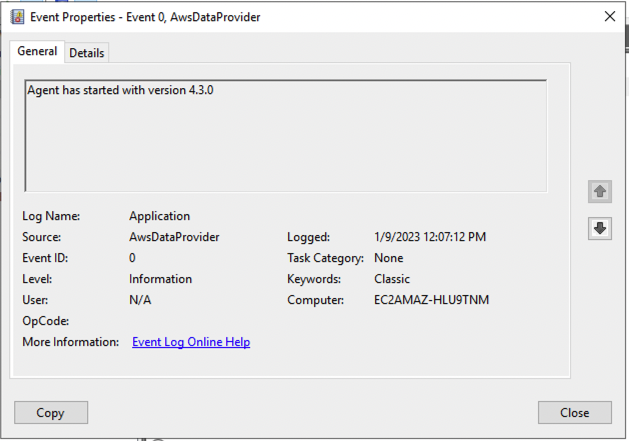Image resolution: width=629 pixels, height=441 pixels.
Task: Click the Task Category value "None"
Action: (388, 258)
